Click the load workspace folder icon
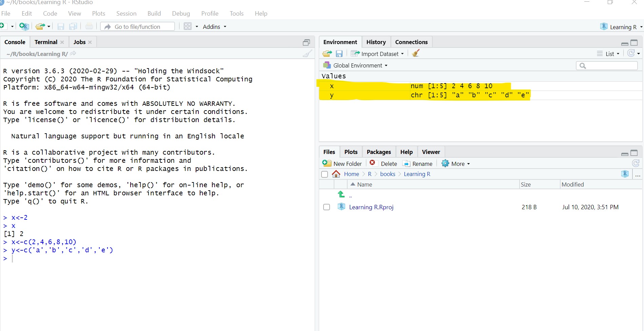 (x=327, y=54)
